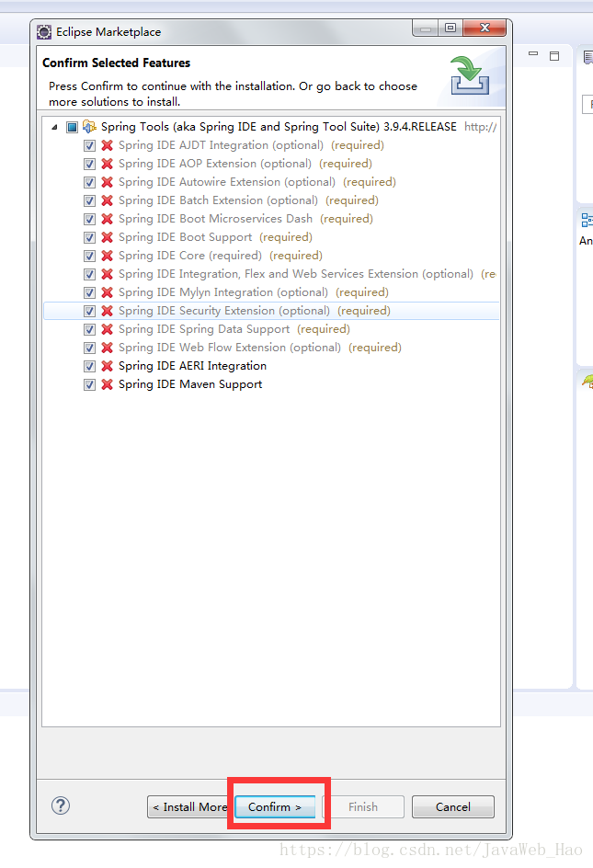The image size is (593, 868).
Task: Select Spring IDE Security Extension row text
Action: coord(255,311)
